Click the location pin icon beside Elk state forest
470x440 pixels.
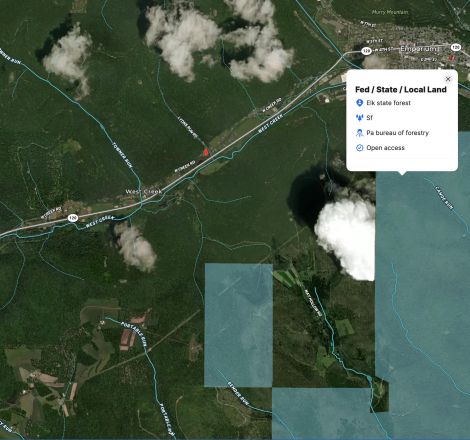coord(359,103)
